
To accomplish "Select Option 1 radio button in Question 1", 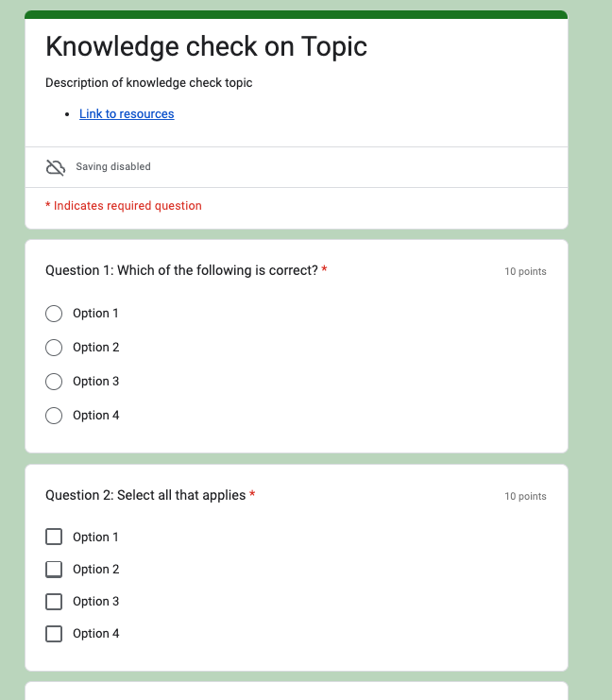I will [x=54, y=314].
